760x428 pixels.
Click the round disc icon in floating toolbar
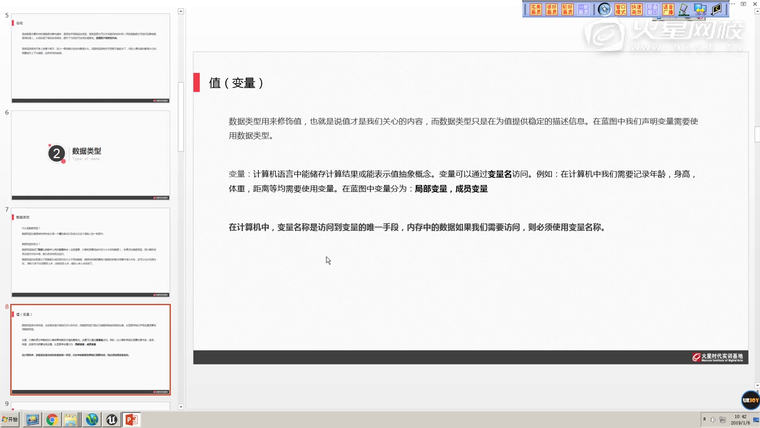pyautogui.click(x=604, y=9)
